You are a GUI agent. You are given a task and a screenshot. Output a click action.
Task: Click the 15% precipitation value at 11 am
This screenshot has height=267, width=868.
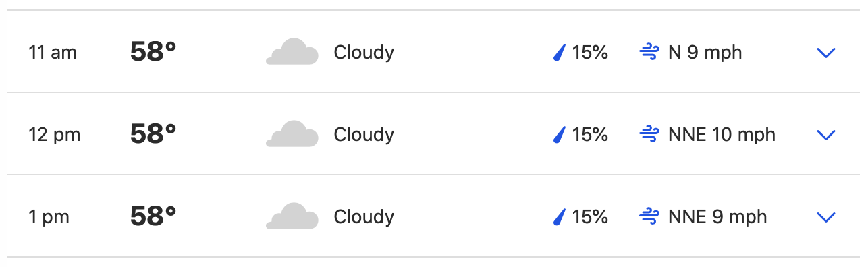590,53
